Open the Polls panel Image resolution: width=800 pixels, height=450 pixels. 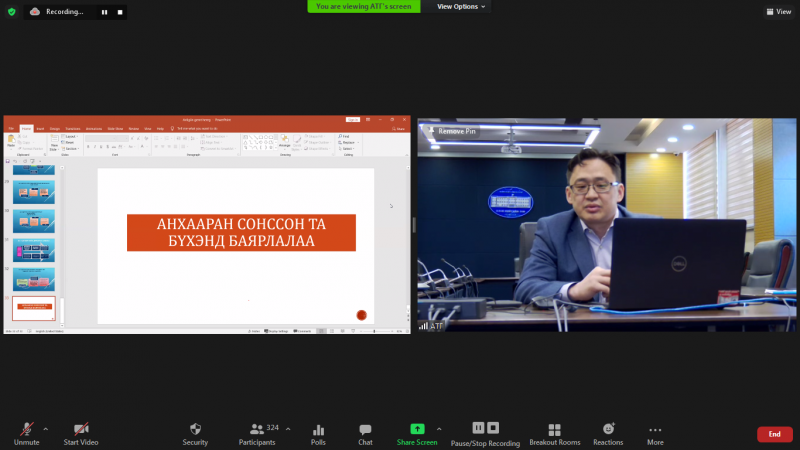pos(318,429)
